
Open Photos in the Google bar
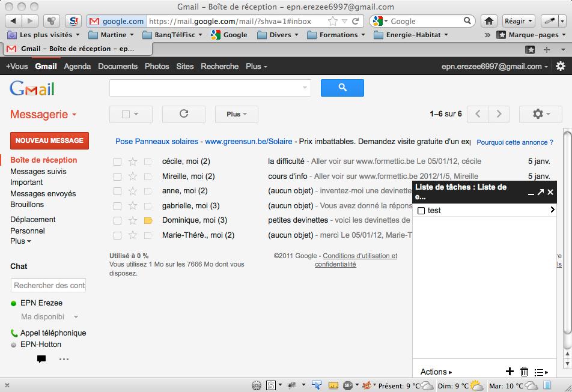click(157, 66)
